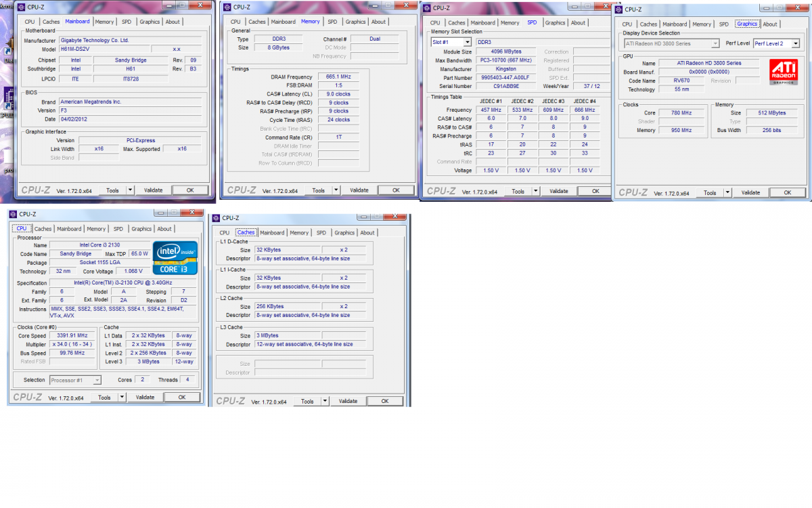Click the processor name Intel Core i3 2130
Screen dimensions: 812x508
100,245
